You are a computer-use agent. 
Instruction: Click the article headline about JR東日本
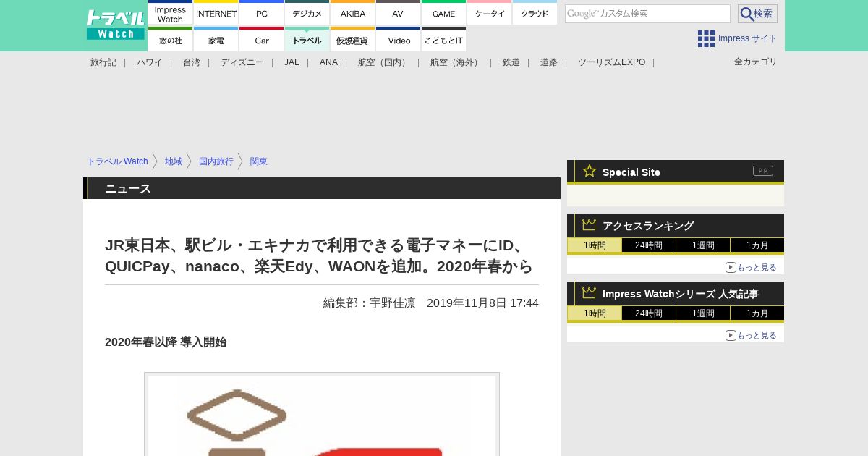319,256
